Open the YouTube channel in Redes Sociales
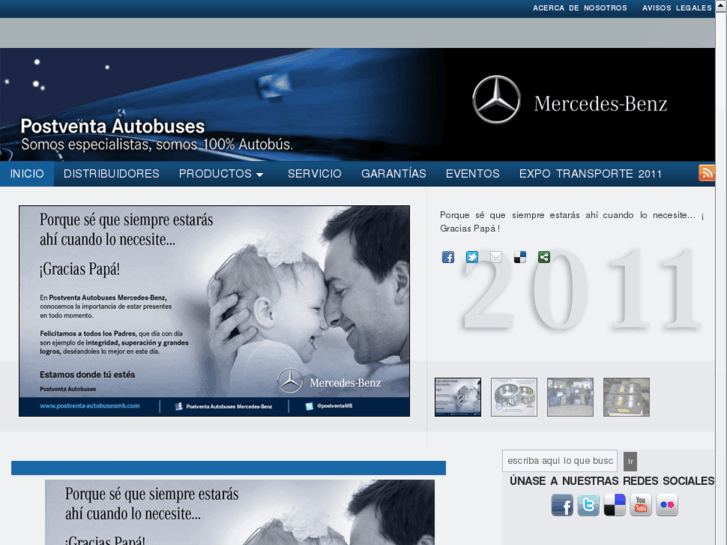Screen dimensions: 727x545 tap(641, 505)
